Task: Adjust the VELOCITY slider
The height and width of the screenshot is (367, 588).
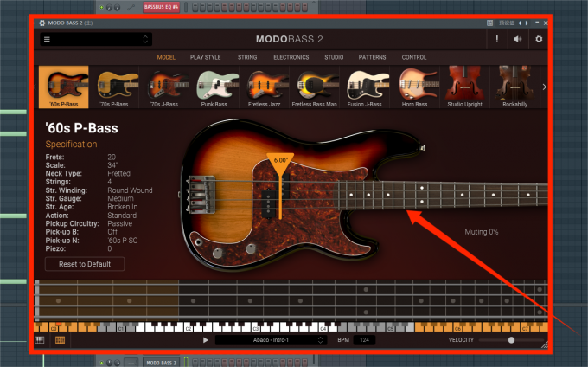Action: coord(511,340)
